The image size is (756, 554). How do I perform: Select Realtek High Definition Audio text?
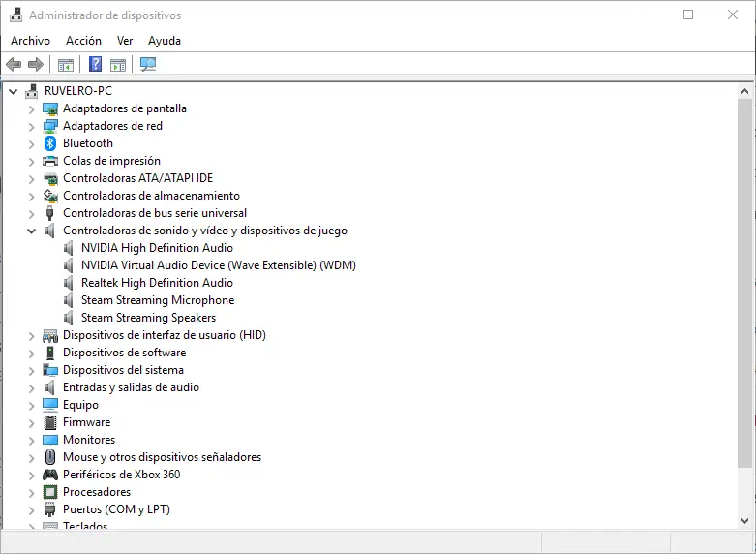[157, 283]
